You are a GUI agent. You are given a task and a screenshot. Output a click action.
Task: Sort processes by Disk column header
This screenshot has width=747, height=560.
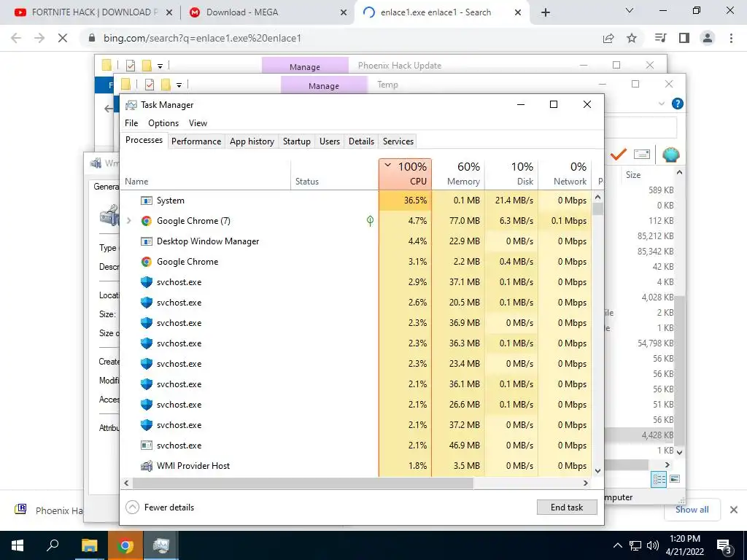511,174
